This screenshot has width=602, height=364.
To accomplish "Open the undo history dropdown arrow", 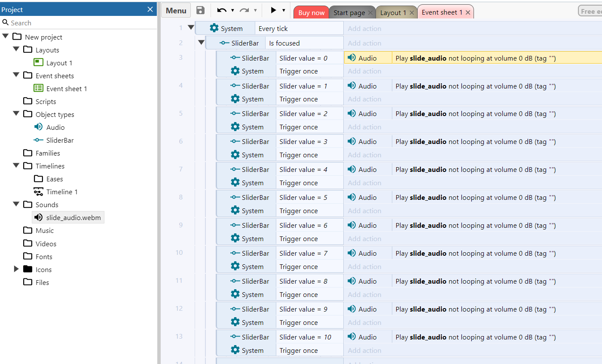I will (232, 10).
